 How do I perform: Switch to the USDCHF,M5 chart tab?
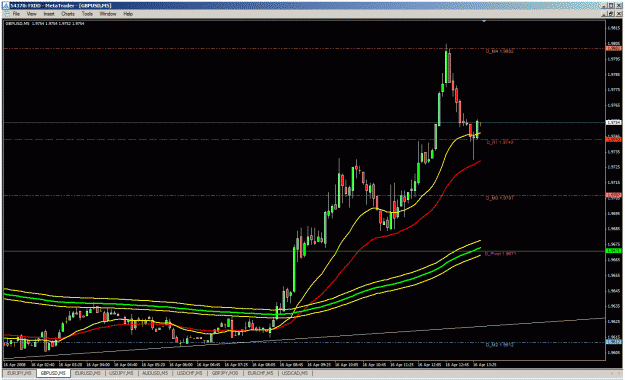click(x=189, y=373)
